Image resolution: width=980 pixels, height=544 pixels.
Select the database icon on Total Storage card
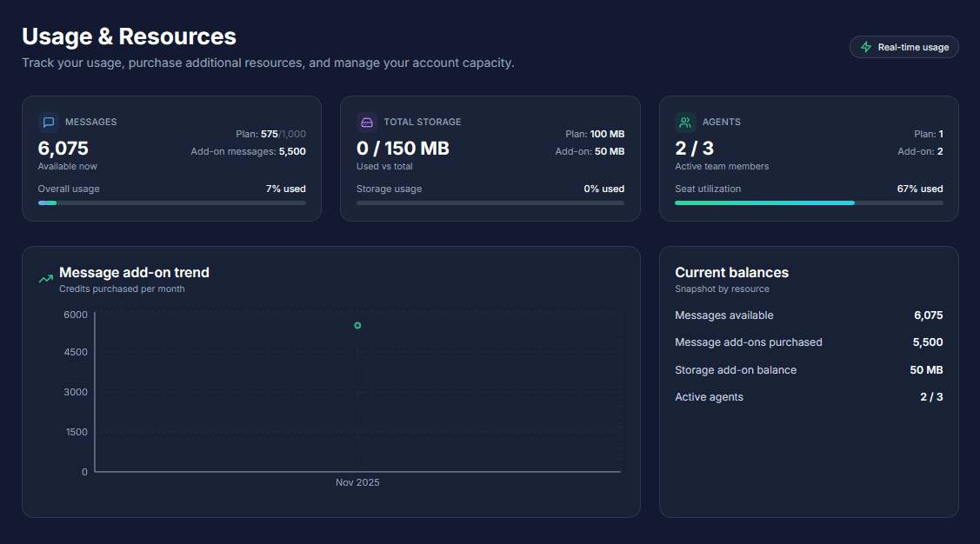click(x=368, y=122)
